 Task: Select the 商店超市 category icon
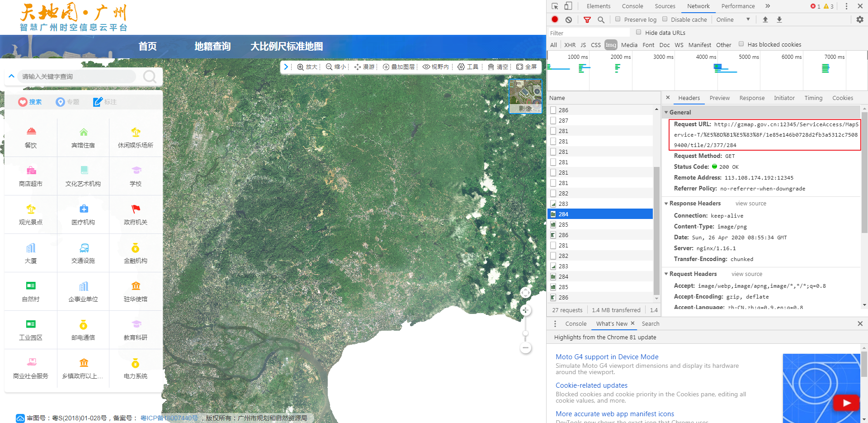31,170
